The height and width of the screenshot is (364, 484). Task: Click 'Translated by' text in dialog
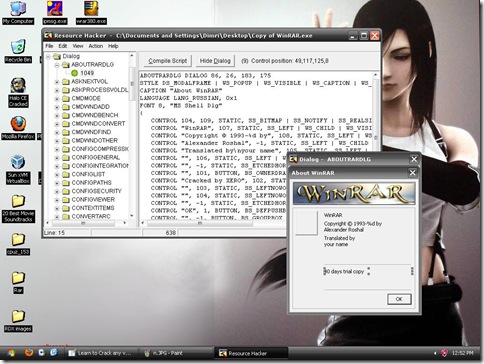(x=339, y=238)
